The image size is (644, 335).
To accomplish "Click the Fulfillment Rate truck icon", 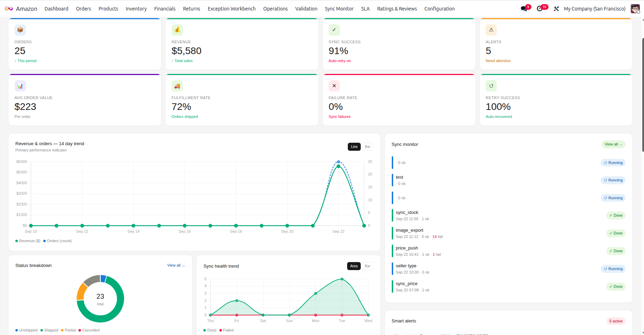I will [x=177, y=86].
